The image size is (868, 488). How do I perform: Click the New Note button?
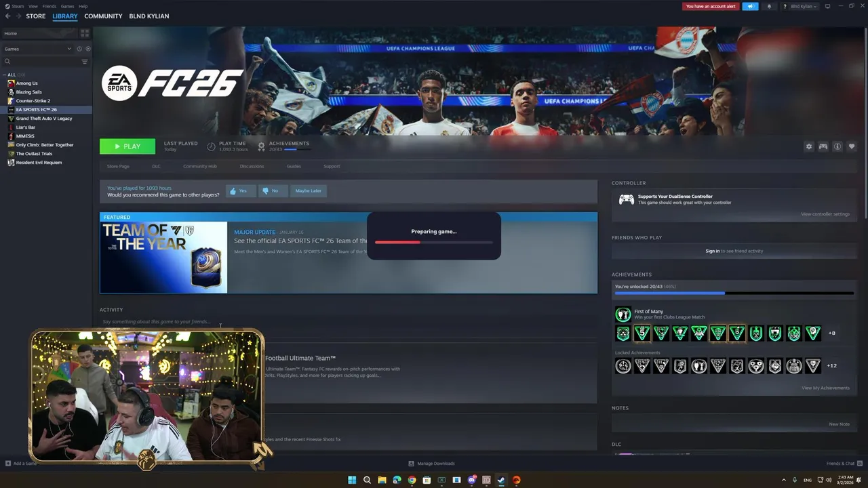[839, 424]
